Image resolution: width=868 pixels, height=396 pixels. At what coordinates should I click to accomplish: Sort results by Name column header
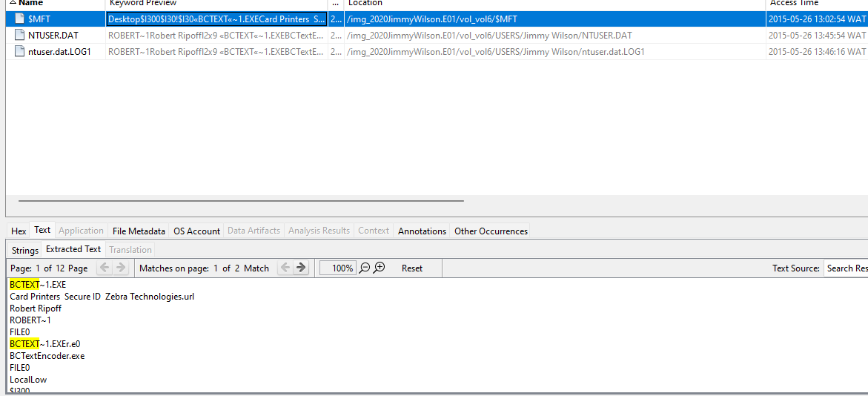[30, 3]
